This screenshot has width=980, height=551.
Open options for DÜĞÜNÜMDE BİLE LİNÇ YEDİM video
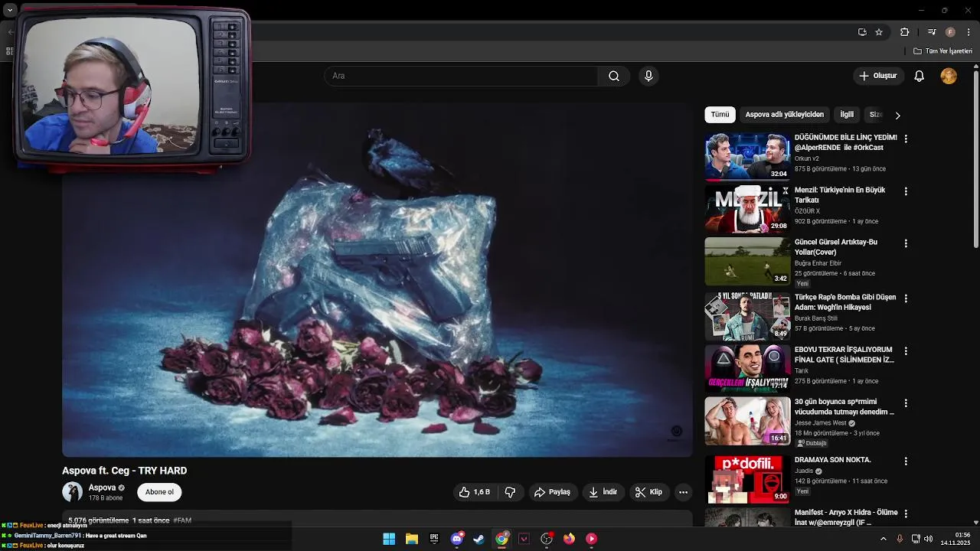coord(906,139)
